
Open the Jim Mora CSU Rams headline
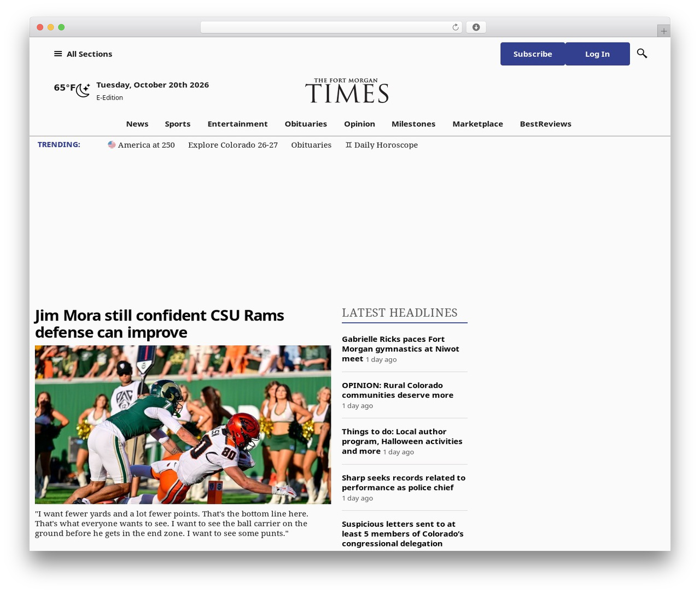click(x=160, y=324)
